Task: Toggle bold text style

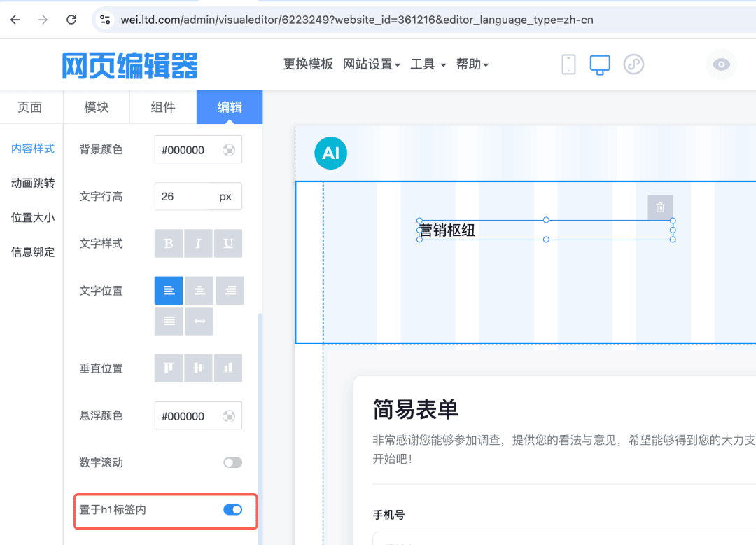Action: pos(168,244)
